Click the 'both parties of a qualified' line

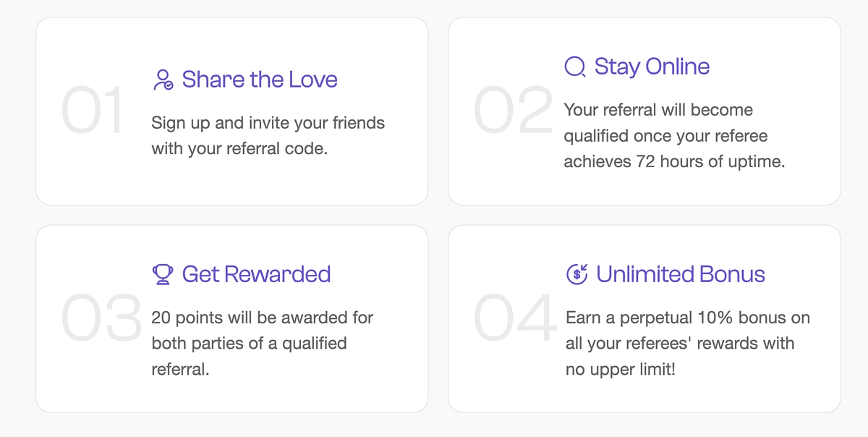pyautogui.click(x=249, y=343)
